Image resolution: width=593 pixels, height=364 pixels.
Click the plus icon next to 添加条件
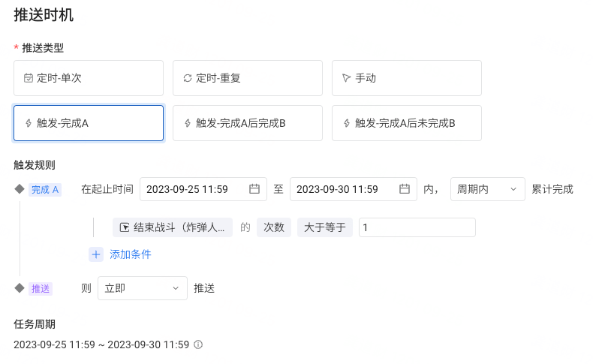click(96, 254)
